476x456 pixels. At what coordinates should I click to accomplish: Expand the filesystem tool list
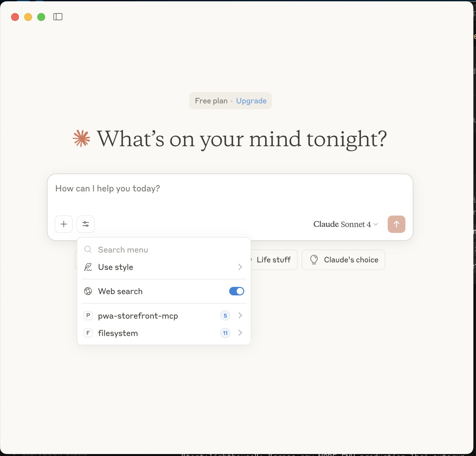click(240, 333)
